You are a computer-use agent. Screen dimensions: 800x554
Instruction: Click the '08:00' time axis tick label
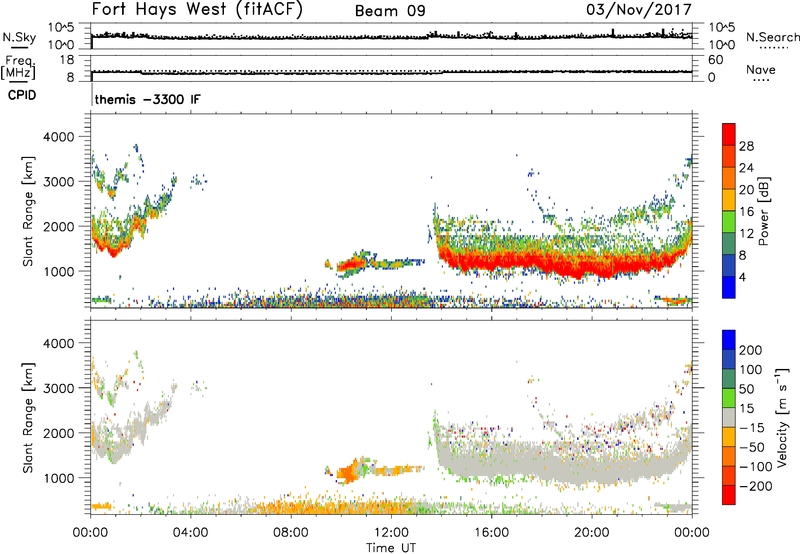click(x=291, y=533)
